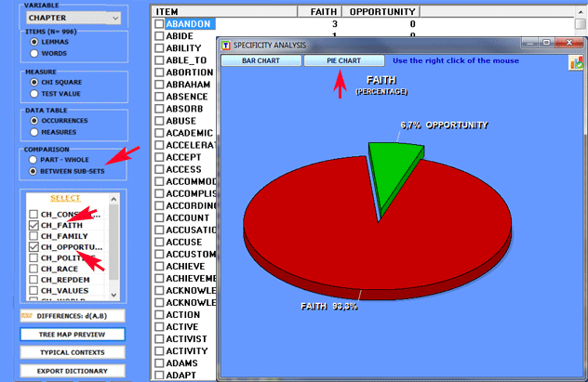Check the CH_FAMILY checkbox
The width and height of the screenshot is (588, 382).
click(33, 236)
